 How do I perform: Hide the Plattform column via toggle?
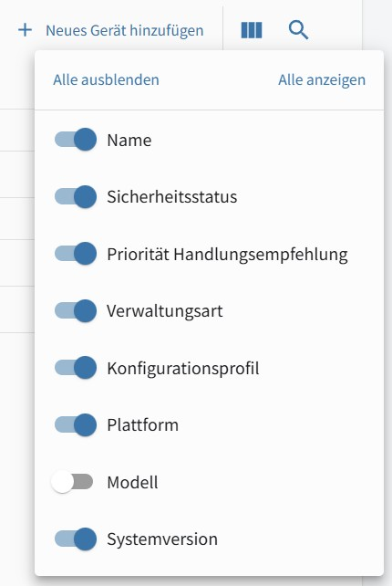coord(76,425)
